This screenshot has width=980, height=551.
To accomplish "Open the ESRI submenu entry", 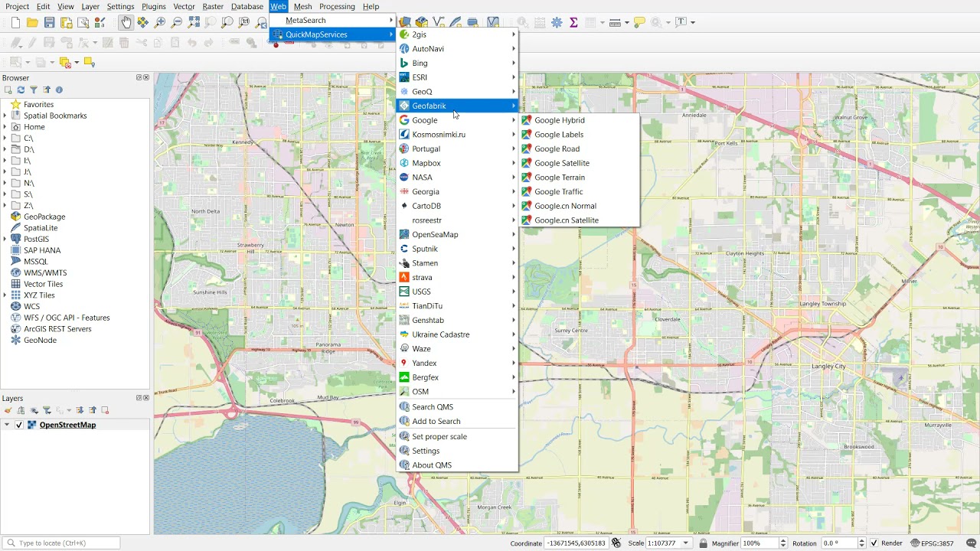I will pyautogui.click(x=457, y=77).
